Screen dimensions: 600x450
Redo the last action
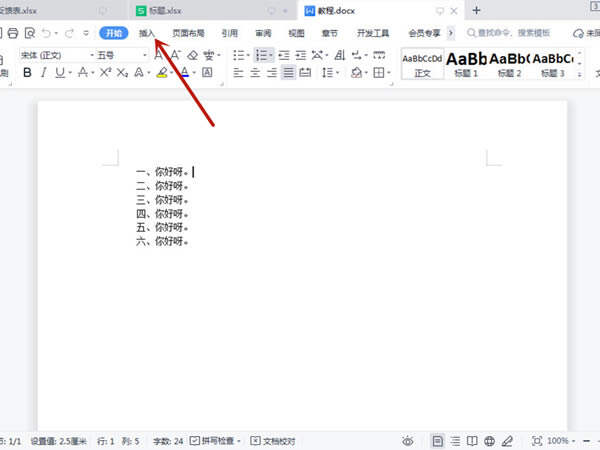click(x=69, y=33)
